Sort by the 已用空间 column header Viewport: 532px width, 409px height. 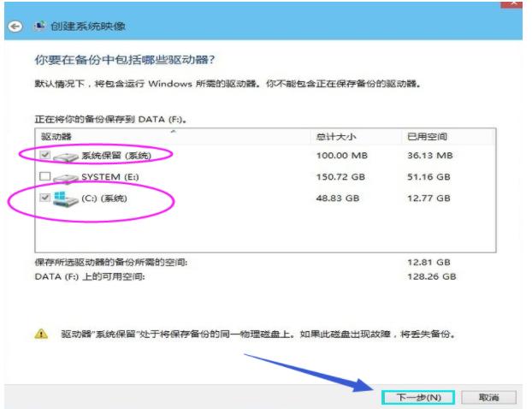447,137
